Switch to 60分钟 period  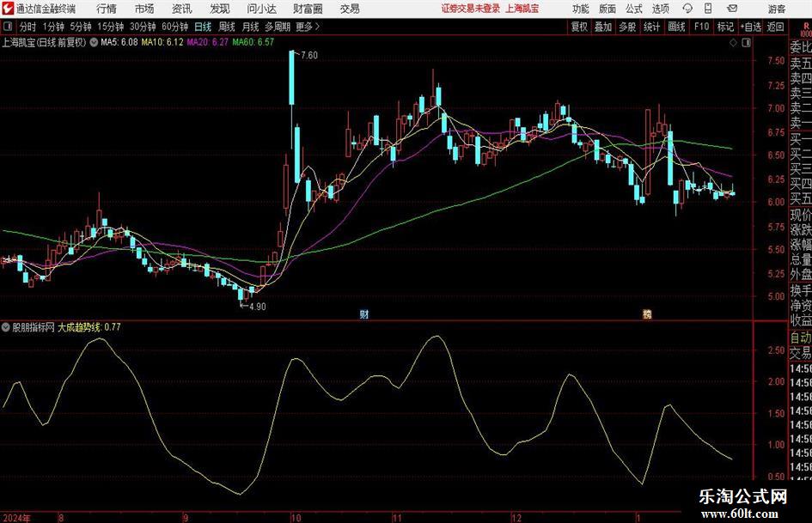coord(174,27)
